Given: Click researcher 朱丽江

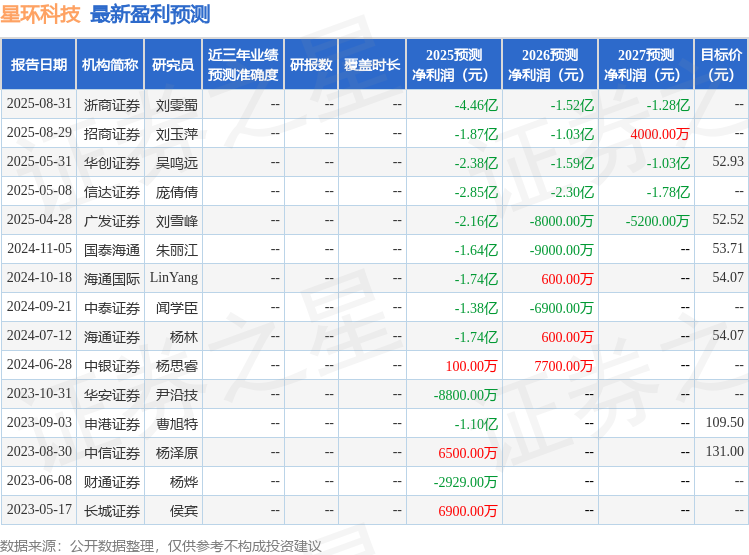Looking at the screenshot, I should (177, 250).
